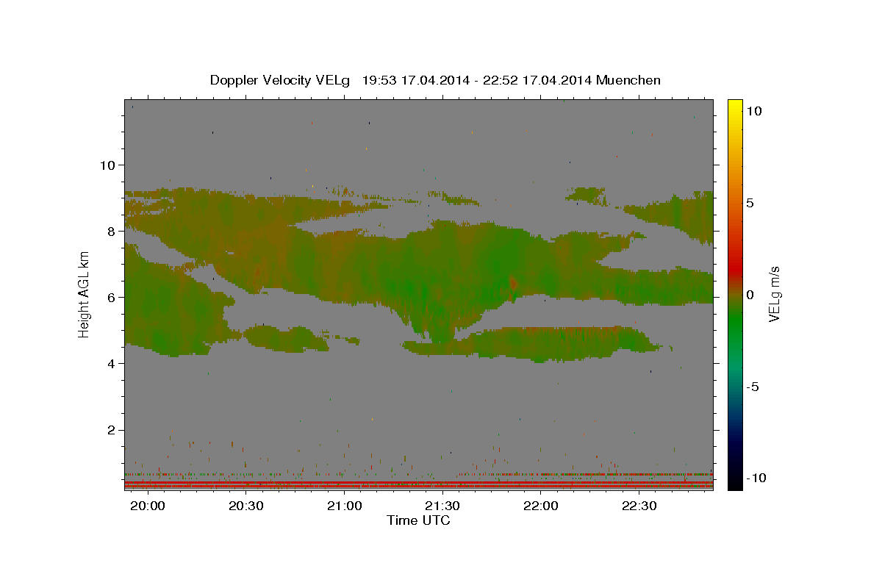Click the 22:30 time tick label
The image size is (882, 588).
638,506
